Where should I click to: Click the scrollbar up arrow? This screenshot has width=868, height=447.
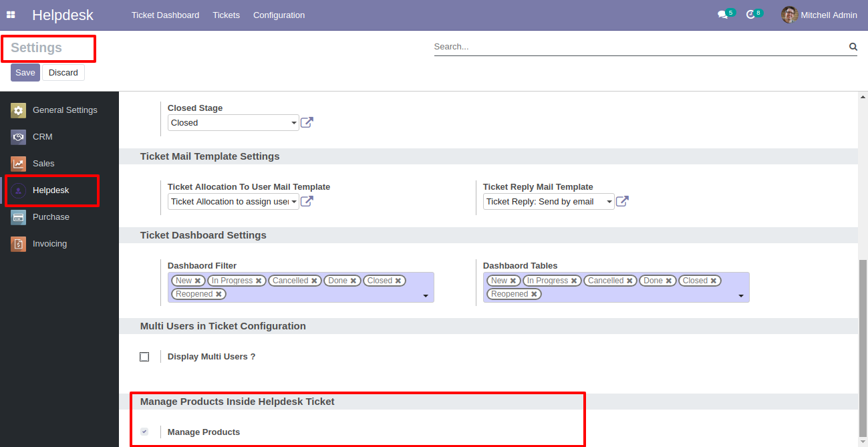coord(863,98)
